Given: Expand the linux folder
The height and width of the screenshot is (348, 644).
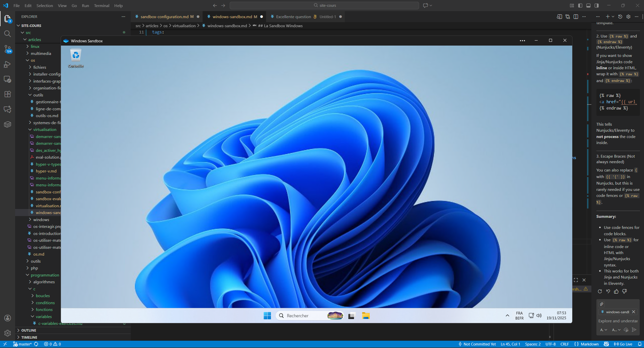Looking at the screenshot, I should tap(35, 46).
